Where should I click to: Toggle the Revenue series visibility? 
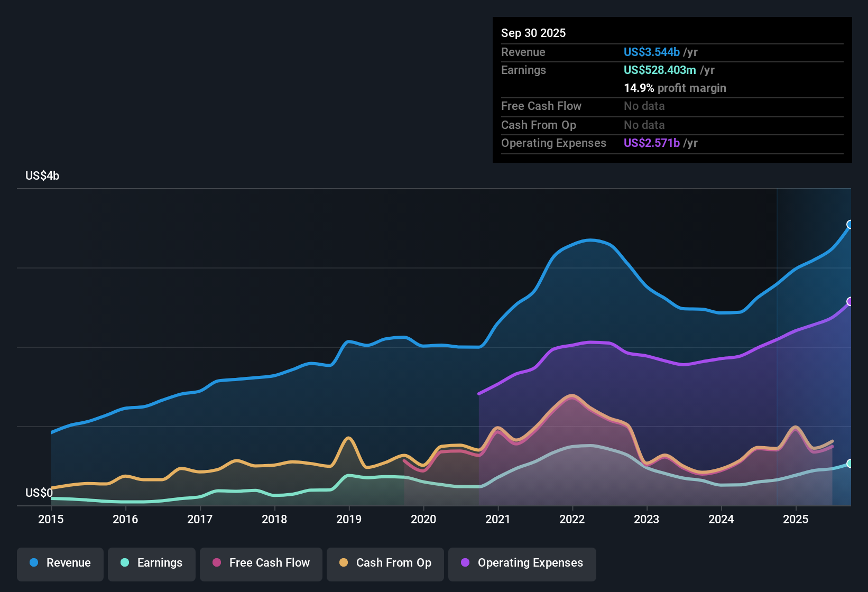[60, 563]
